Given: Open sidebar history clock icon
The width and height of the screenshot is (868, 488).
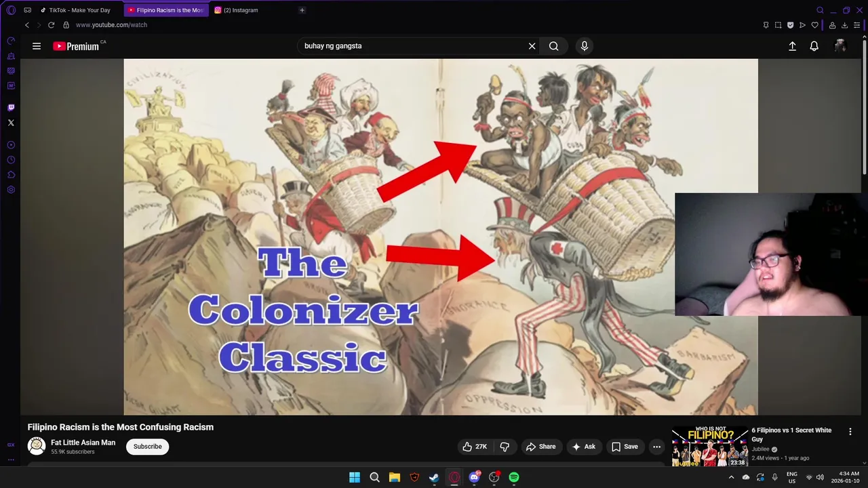Looking at the screenshot, I should 11,160.
